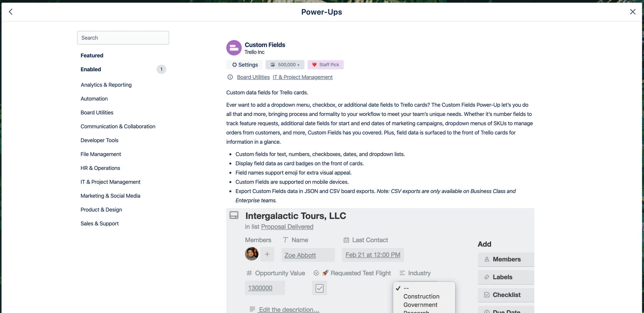Click the gear icon in Settings button
Viewport: 644px width, 313px height.
pyautogui.click(x=234, y=65)
